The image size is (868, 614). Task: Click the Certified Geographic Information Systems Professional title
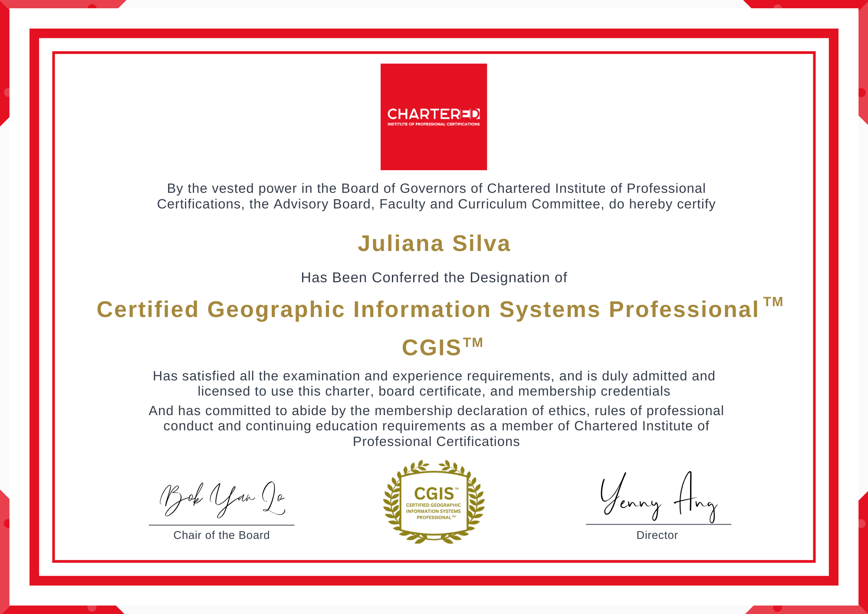click(x=427, y=310)
